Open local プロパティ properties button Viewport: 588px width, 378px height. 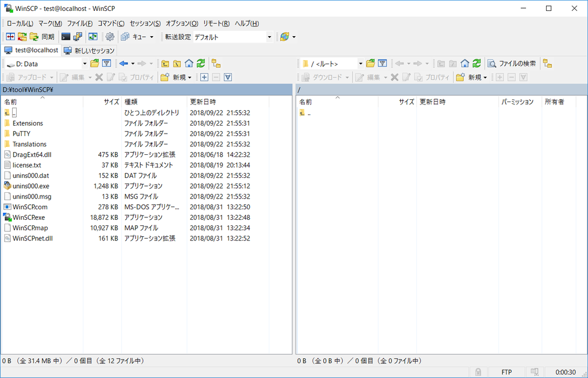tap(136, 77)
